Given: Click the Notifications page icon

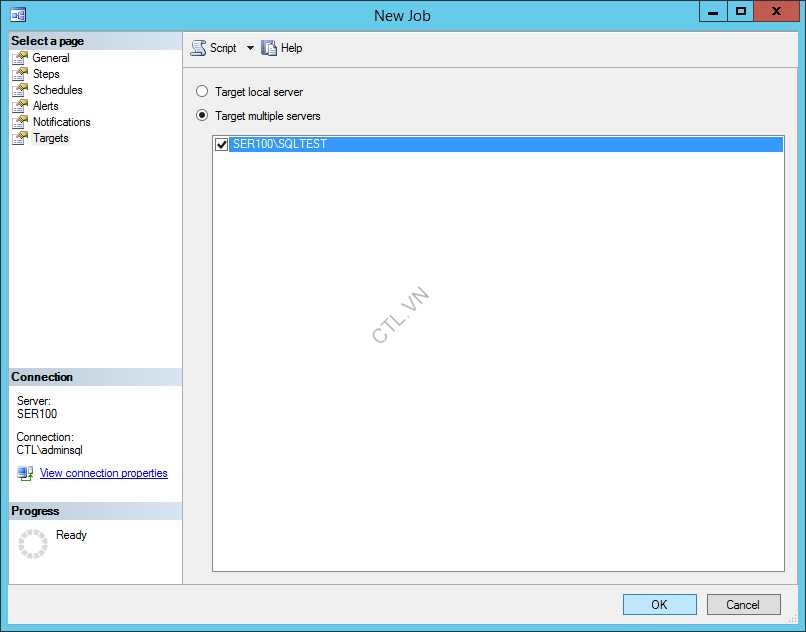Looking at the screenshot, I should [20, 122].
